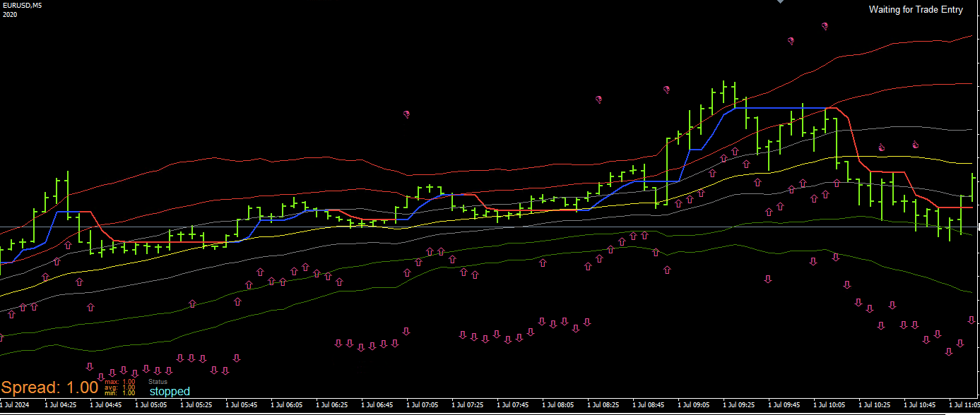Screen dimensions: 980x415
Task: Click the 2020 label under the symbol
Action: click(10, 14)
